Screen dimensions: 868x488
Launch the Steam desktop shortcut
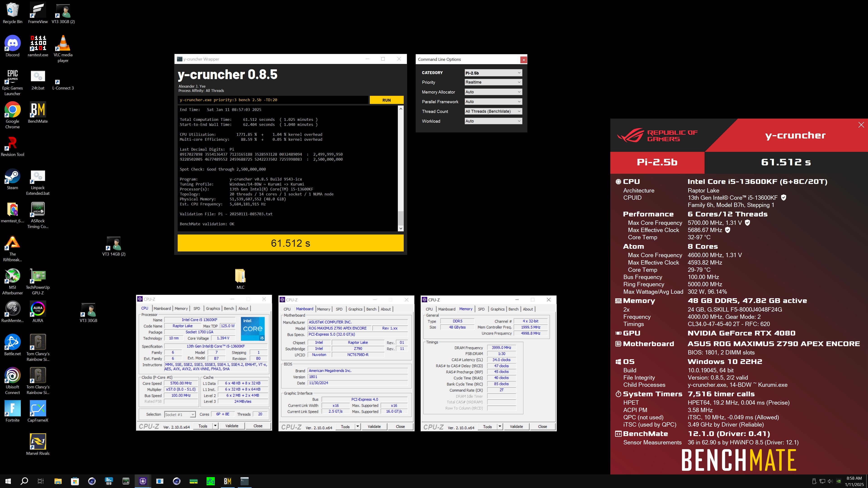[12, 179]
